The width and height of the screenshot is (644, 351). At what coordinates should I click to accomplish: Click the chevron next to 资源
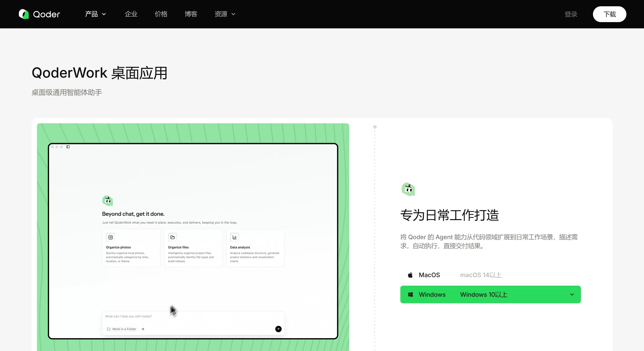233,14
